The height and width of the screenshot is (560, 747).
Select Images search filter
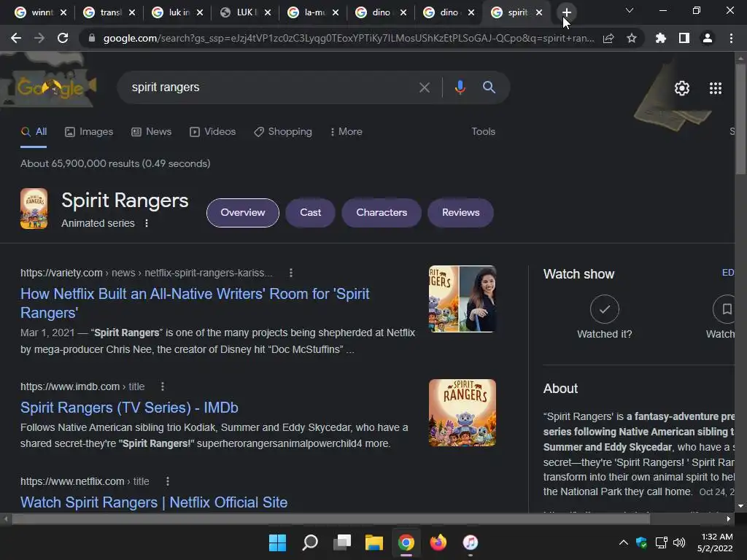point(89,132)
